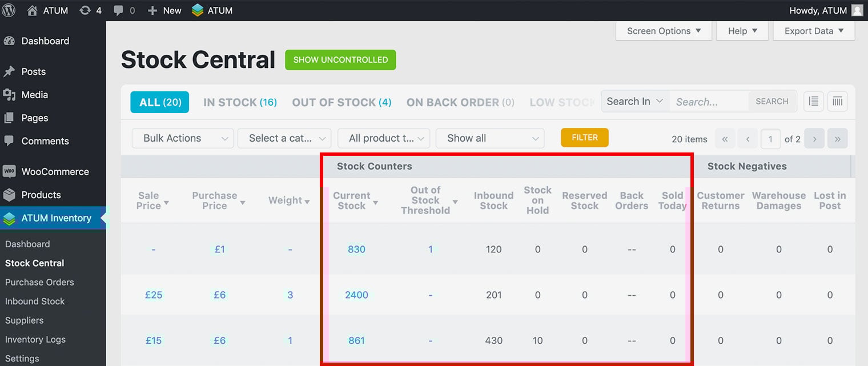The width and height of the screenshot is (868, 366).
Task: Click the barcode view icon
Action: click(837, 102)
